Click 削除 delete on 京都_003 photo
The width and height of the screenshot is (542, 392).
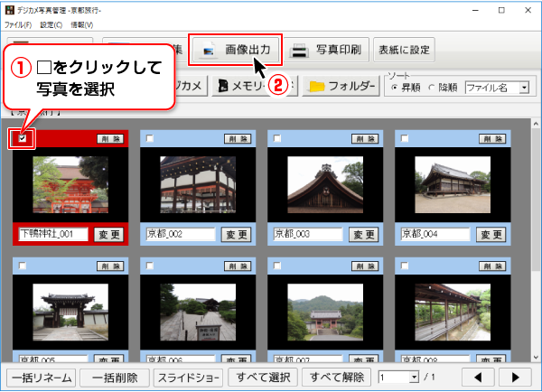[x=365, y=139]
